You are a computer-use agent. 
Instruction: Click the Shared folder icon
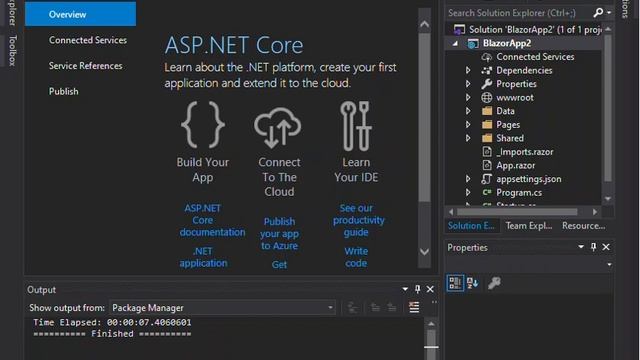(x=487, y=138)
